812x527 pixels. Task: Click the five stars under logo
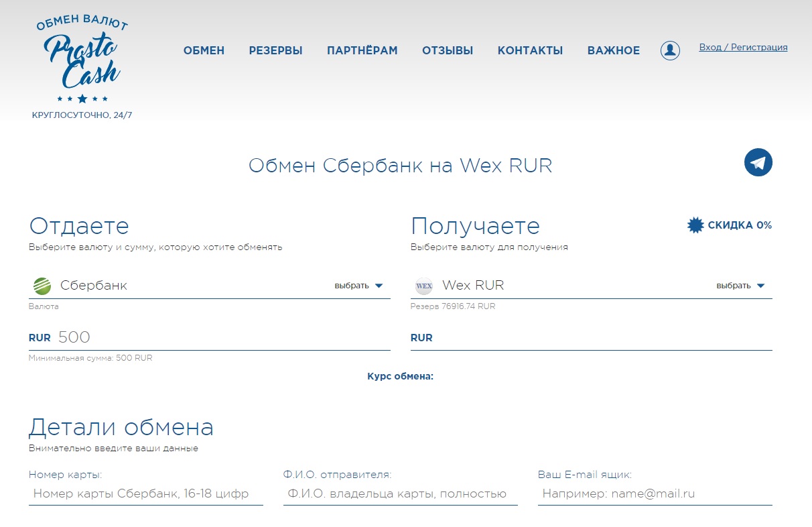[x=82, y=99]
